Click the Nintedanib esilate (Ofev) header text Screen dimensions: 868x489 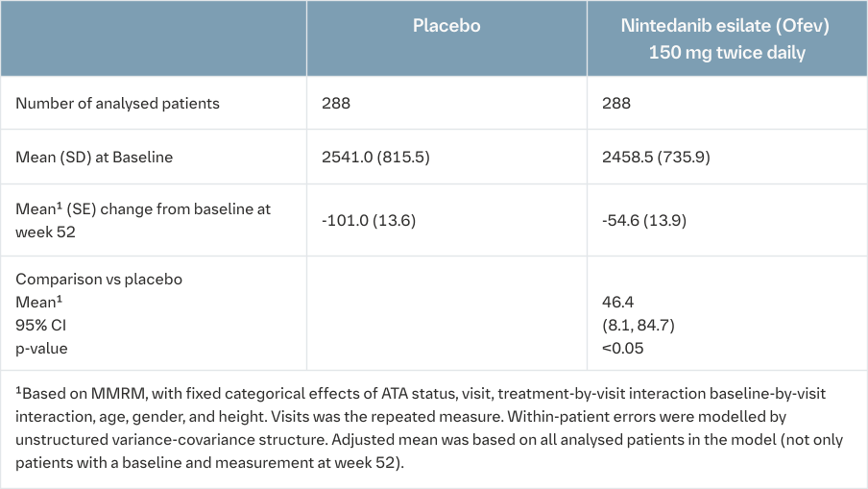tap(726, 26)
